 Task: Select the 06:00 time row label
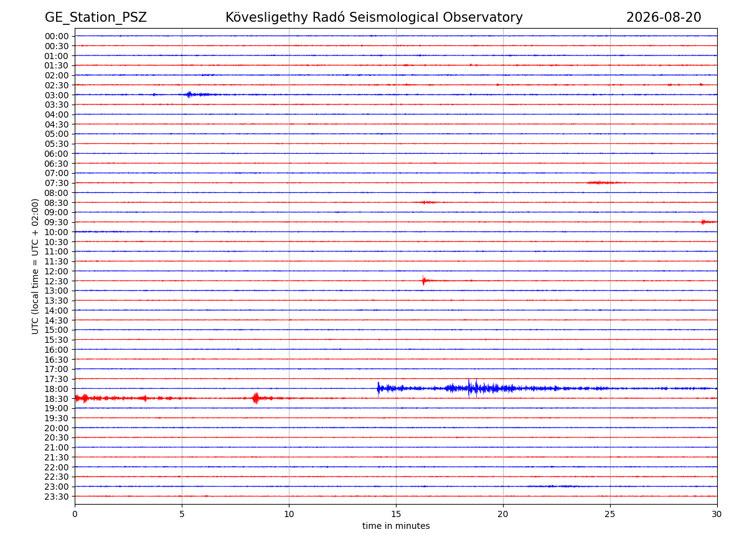pos(57,154)
